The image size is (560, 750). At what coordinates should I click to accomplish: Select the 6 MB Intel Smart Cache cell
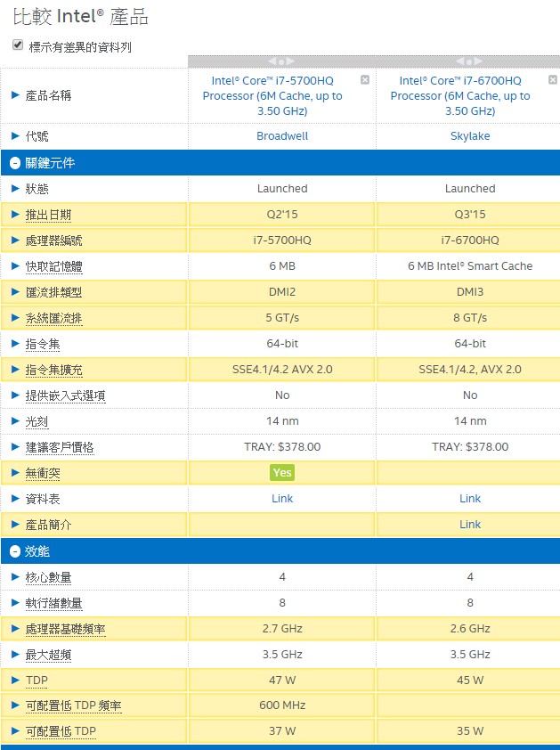[470, 266]
